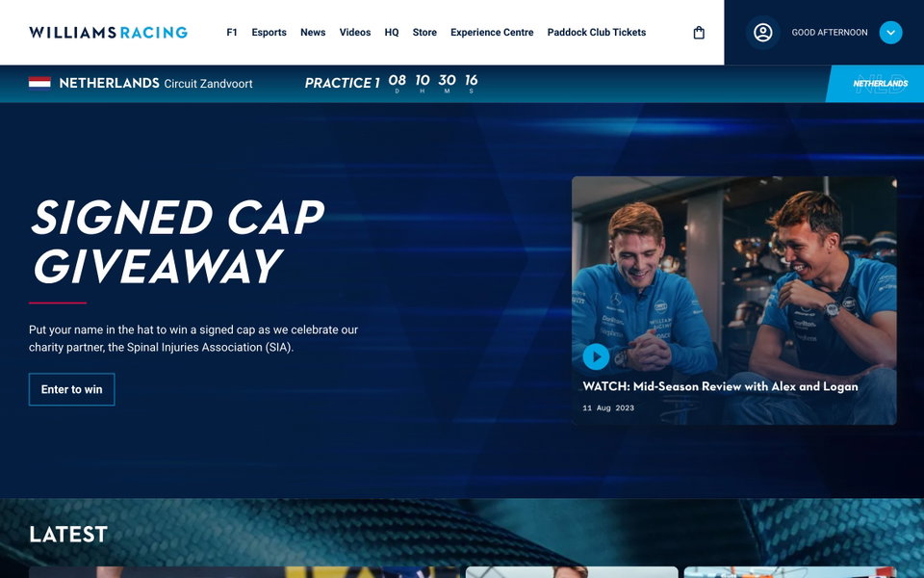Image resolution: width=924 pixels, height=578 pixels.
Task: Click the Williams Racing logo
Action: tap(108, 33)
